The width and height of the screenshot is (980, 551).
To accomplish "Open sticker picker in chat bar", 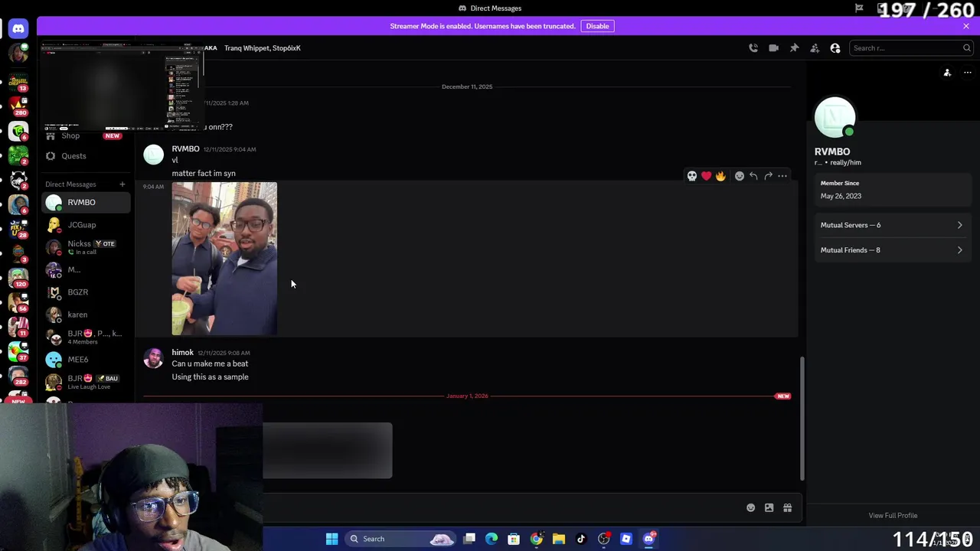I will pos(769,508).
